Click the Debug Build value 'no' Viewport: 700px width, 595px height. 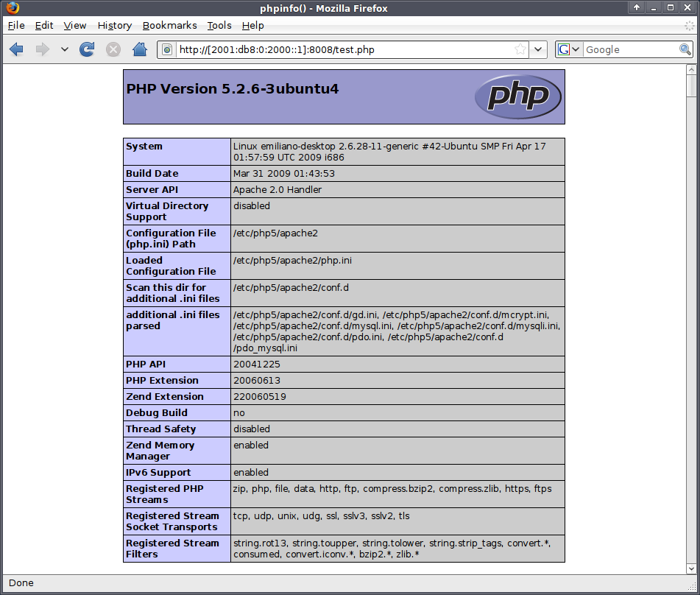(238, 413)
